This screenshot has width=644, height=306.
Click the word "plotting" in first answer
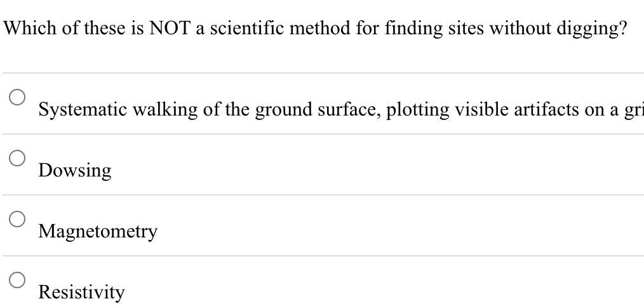410,109
